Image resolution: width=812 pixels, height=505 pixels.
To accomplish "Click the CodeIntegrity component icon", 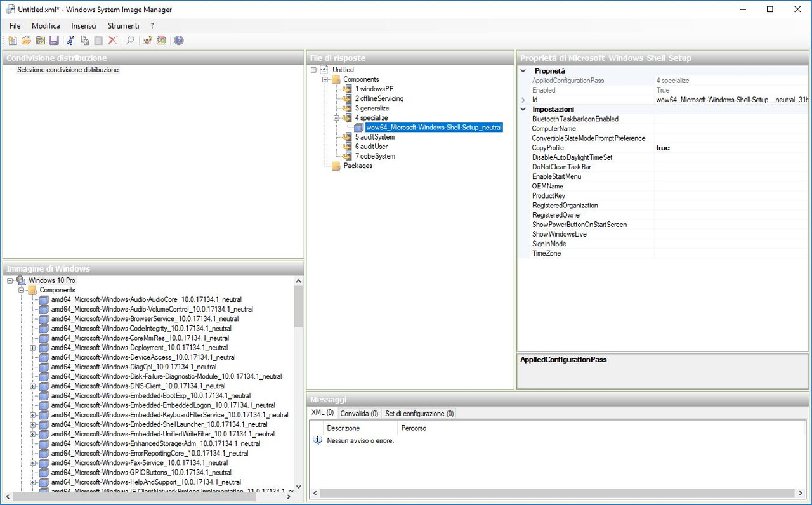I will [44, 329].
